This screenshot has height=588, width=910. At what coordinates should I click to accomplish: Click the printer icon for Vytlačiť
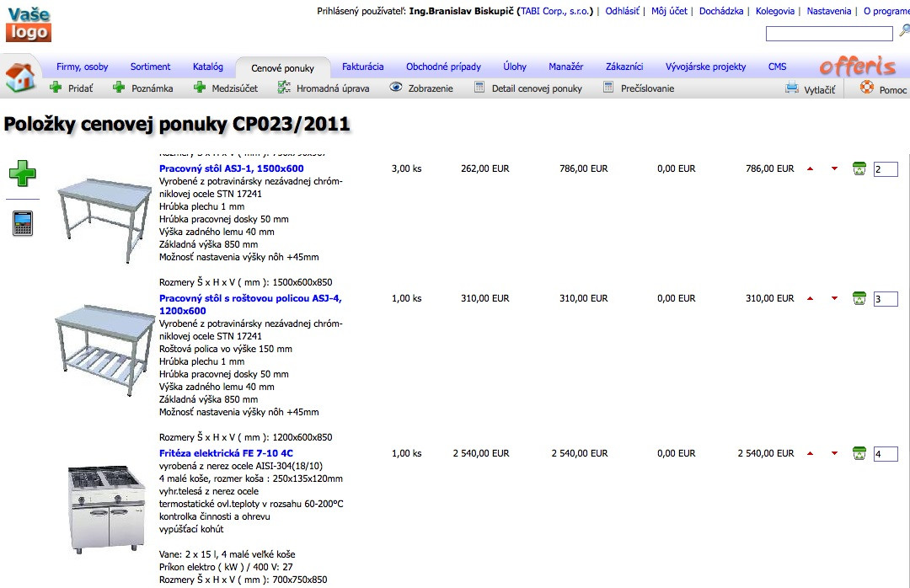pyautogui.click(x=791, y=88)
